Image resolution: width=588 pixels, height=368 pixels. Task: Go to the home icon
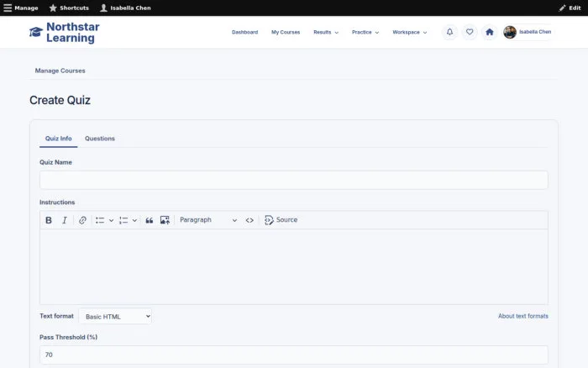490,32
